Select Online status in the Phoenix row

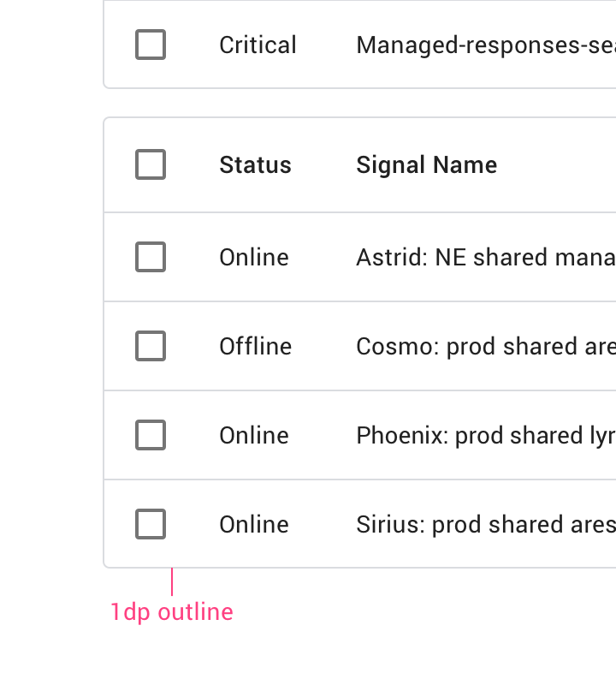click(x=254, y=436)
